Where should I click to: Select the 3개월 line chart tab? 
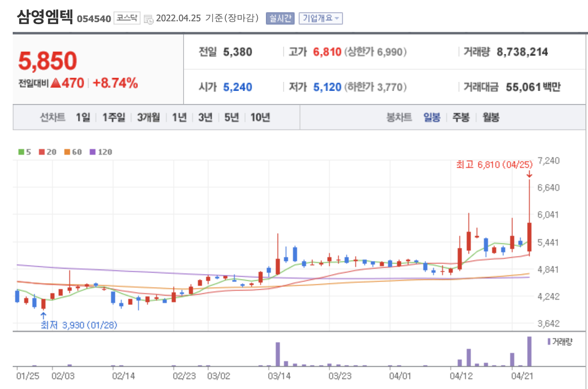click(148, 118)
